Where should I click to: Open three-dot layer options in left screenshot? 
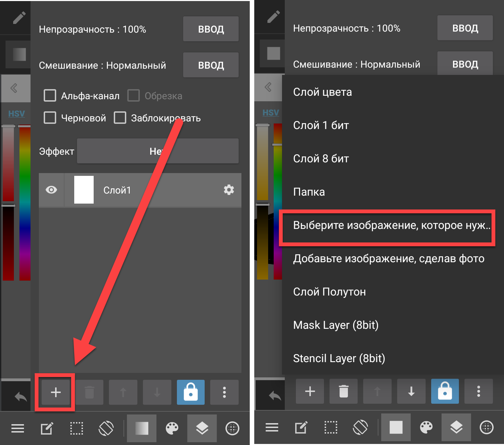pyautogui.click(x=224, y=392)
